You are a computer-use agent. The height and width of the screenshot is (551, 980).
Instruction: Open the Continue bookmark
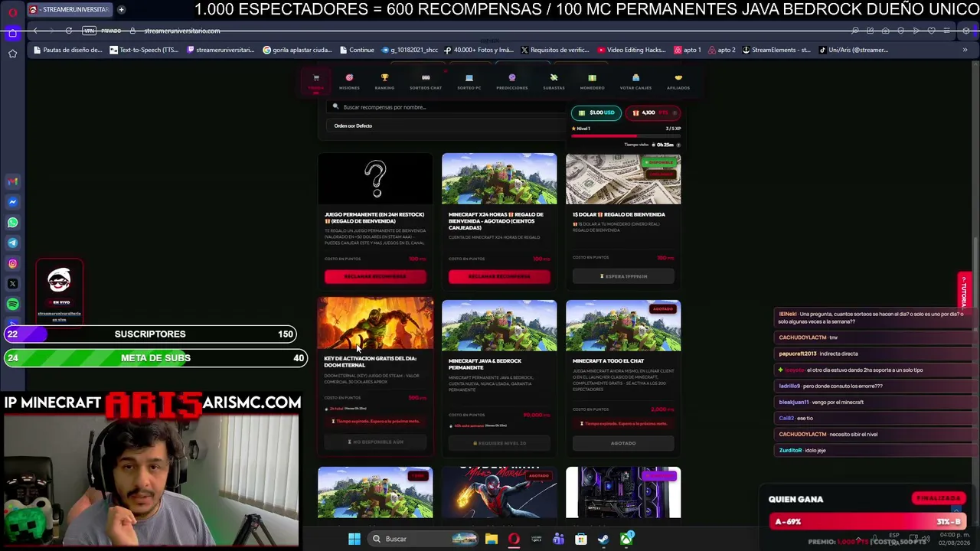(x=356, y=50)
